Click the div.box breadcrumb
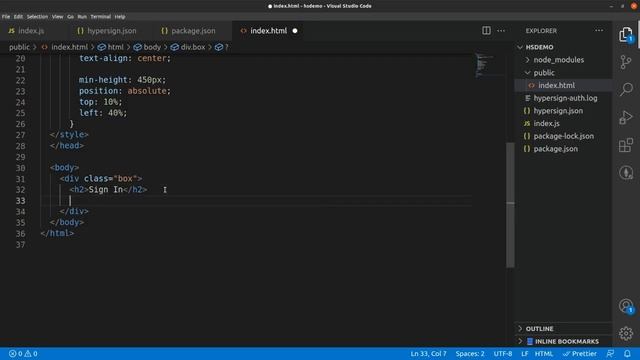 188,47
